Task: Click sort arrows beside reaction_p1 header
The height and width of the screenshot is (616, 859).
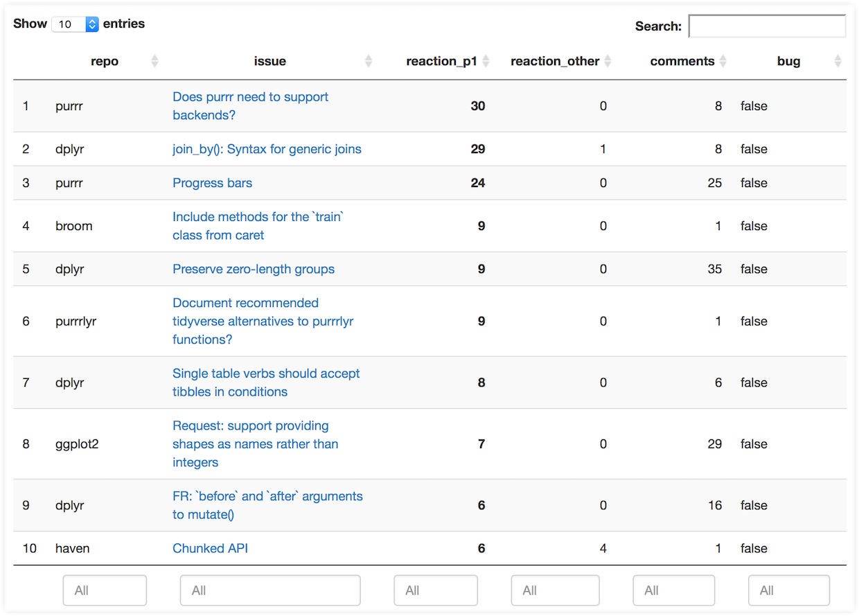Action: 486,61
